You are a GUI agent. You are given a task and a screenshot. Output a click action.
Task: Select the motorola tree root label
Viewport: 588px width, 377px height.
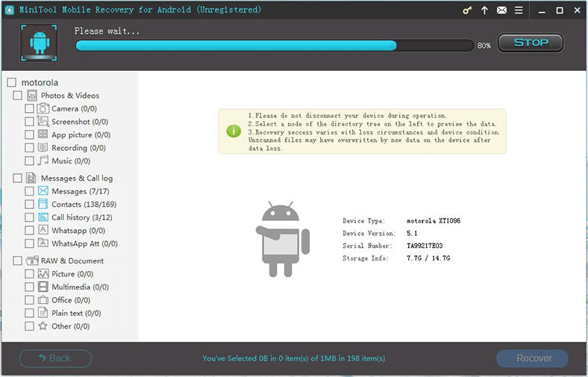click(40, 82)
